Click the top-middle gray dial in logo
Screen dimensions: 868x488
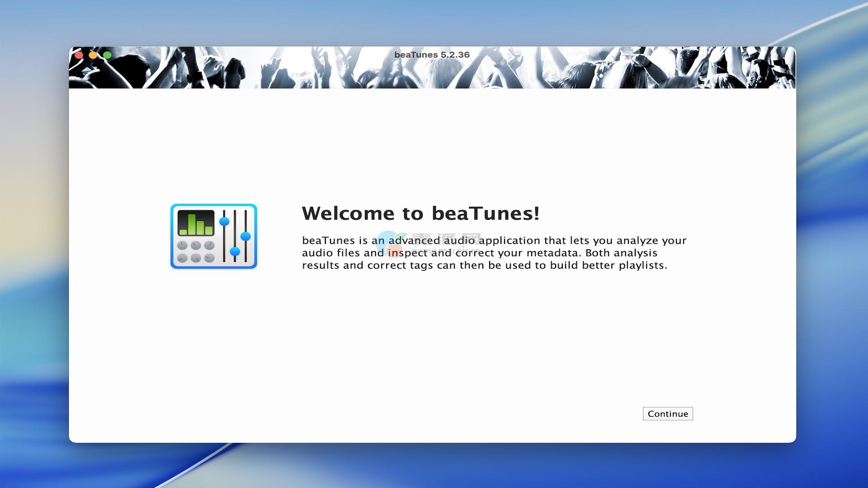tap(196, 245)
